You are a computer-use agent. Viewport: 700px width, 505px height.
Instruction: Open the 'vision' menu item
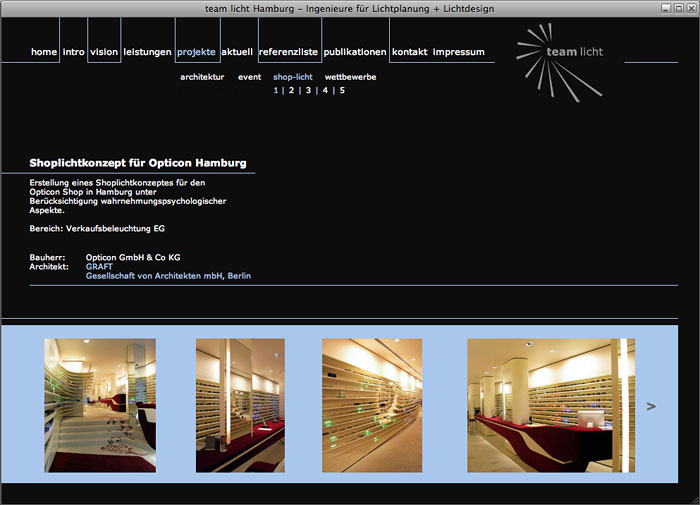[104, 52]
